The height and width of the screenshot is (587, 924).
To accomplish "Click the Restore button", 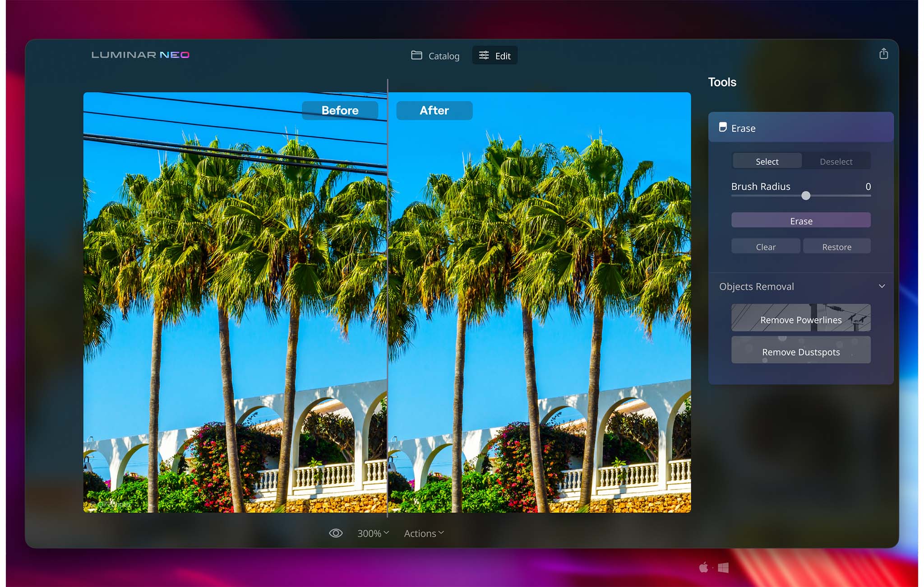I will coord(836,247).
